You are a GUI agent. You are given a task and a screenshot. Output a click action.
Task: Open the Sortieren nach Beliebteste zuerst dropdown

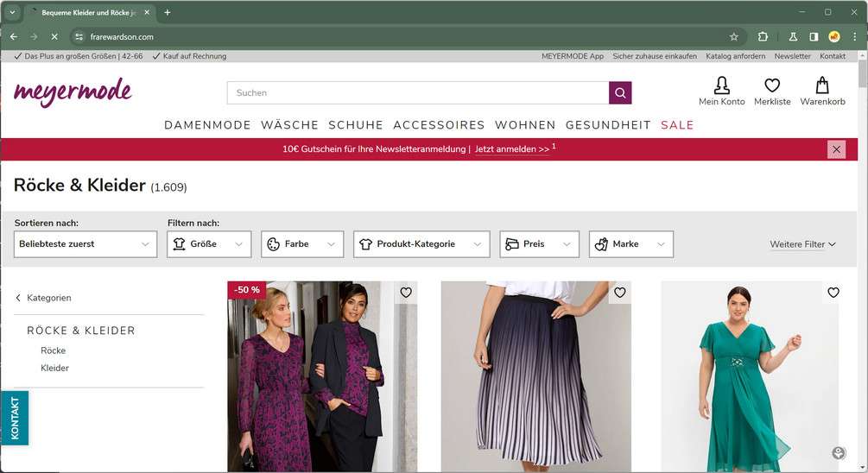86,244
